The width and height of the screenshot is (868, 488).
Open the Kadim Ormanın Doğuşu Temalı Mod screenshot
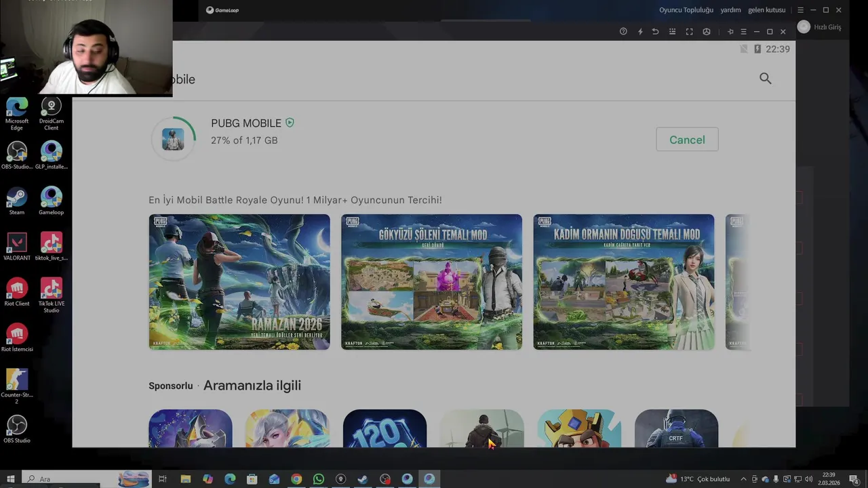[624, 282]
